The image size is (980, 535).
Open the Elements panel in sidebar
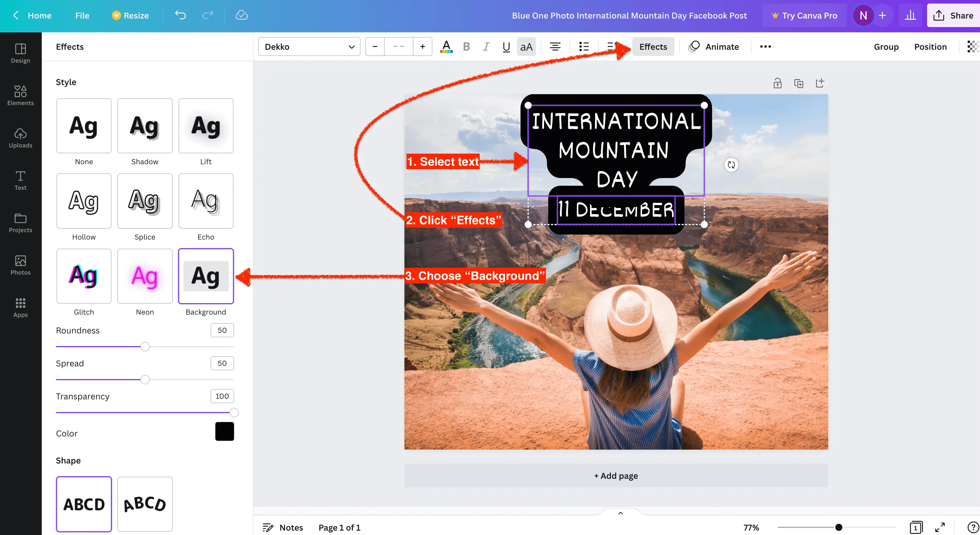21,95
